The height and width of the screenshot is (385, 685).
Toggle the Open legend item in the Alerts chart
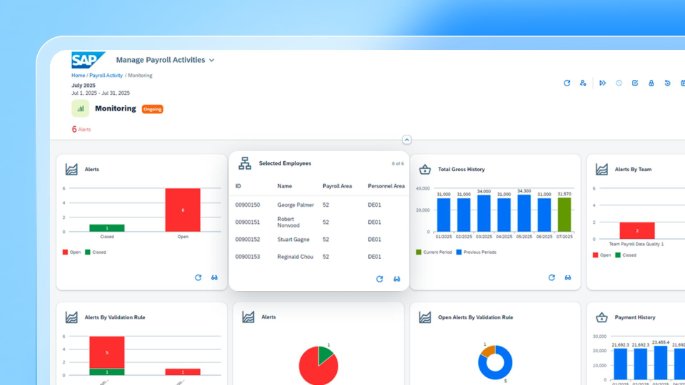[x=72, y=252]
